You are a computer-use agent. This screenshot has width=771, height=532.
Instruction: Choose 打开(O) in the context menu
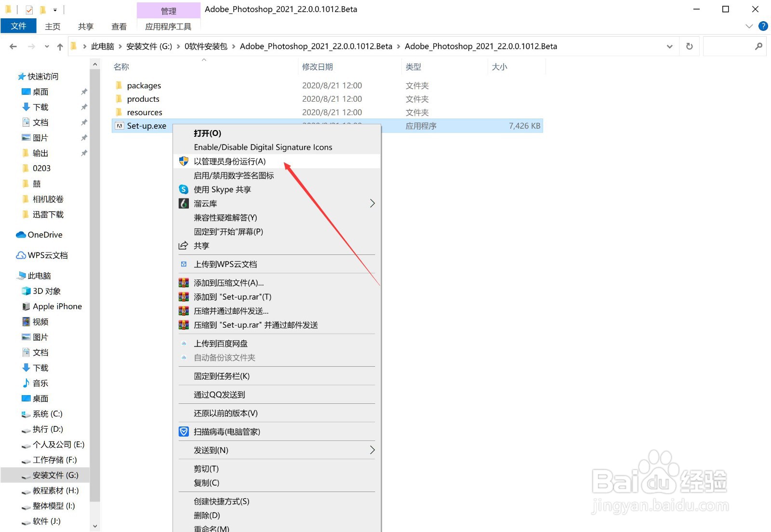[277, 133]
